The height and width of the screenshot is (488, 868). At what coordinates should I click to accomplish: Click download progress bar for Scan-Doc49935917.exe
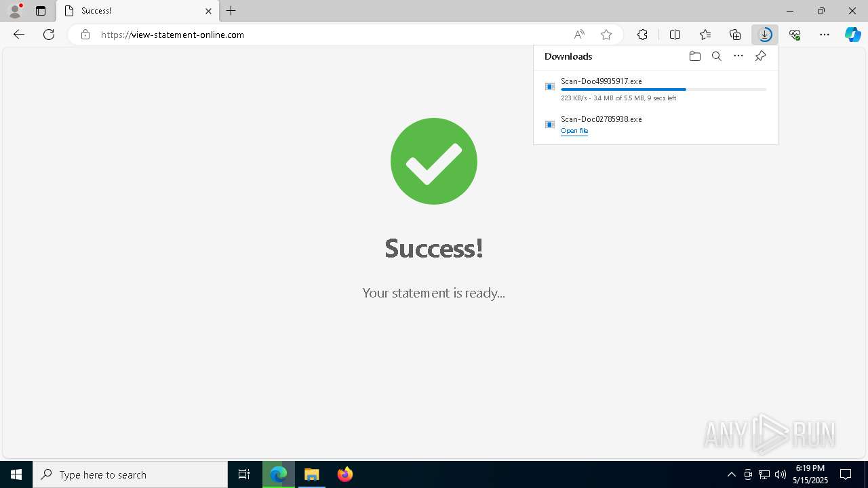click(664, 89)
